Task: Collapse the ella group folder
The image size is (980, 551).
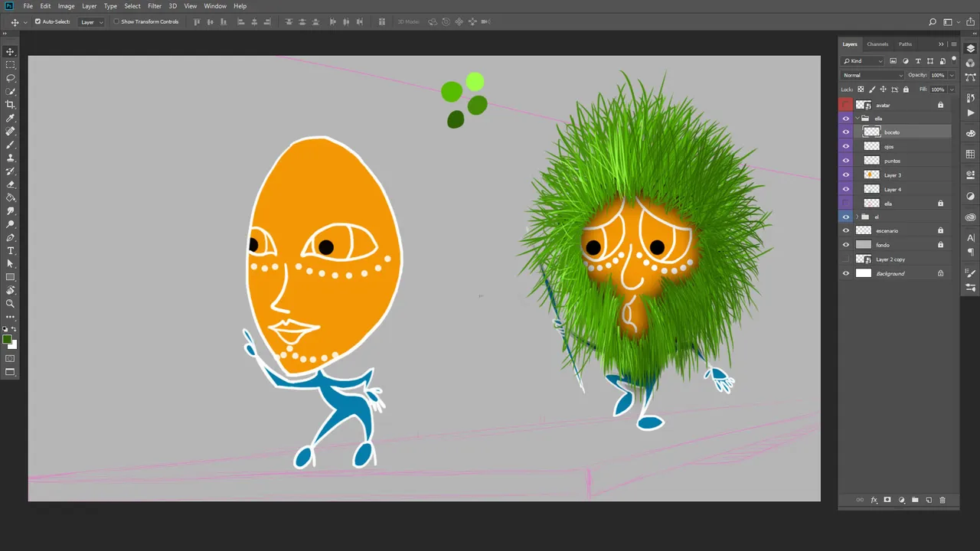Action: (x=857, y=119)
